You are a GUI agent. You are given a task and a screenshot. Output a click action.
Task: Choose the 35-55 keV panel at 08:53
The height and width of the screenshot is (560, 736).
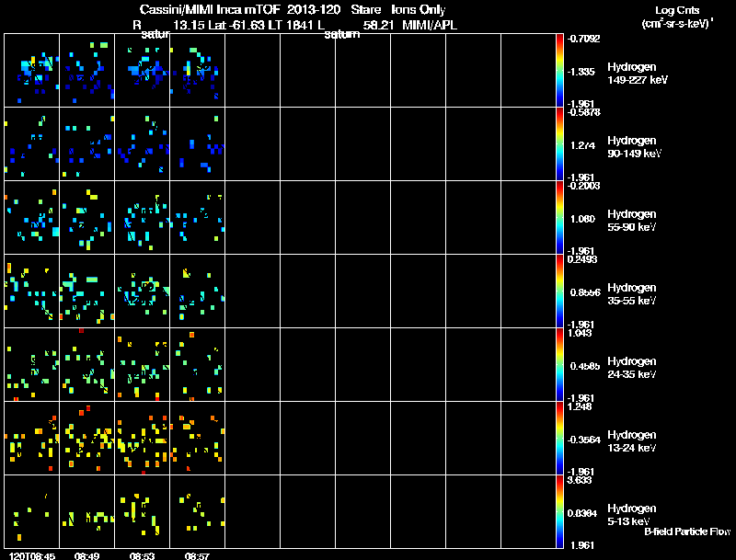tap(143, 291)
